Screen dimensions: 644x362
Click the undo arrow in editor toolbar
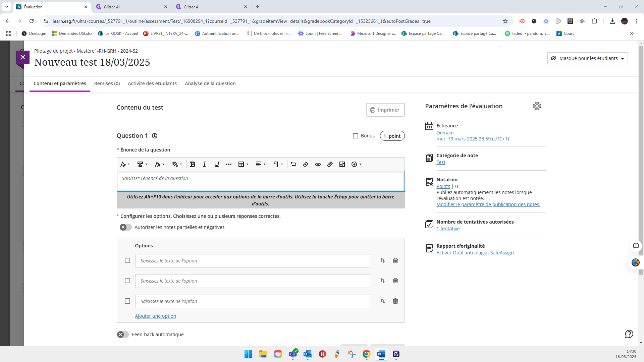pyautogui.click(x=293, y=164)
